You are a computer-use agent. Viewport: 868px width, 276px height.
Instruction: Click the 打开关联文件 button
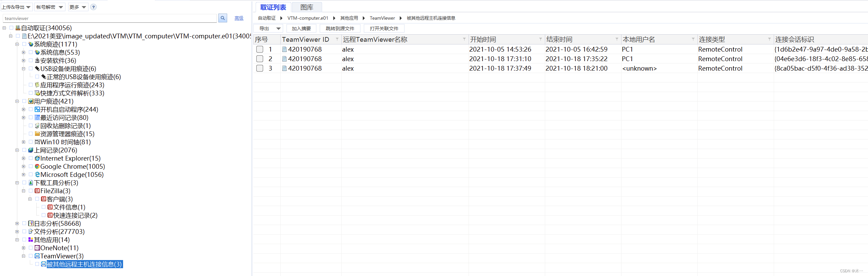click(384, 29)
